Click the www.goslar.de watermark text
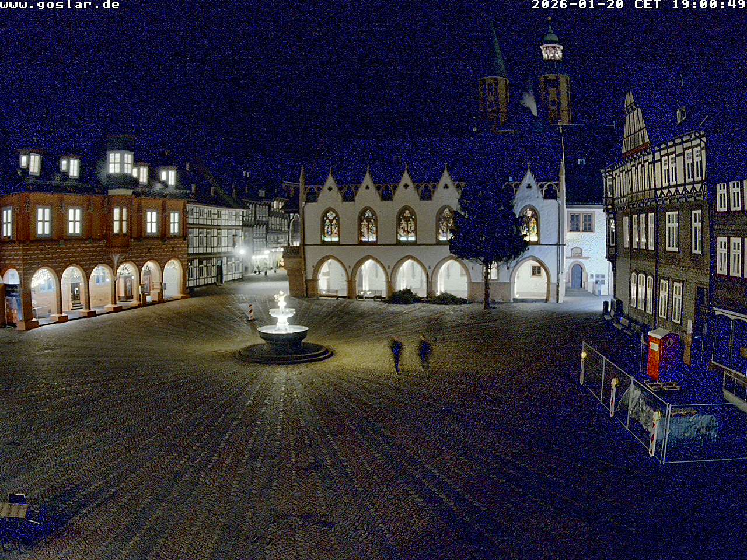This screenshot has height=560, width=747. (x=60, y=5)
